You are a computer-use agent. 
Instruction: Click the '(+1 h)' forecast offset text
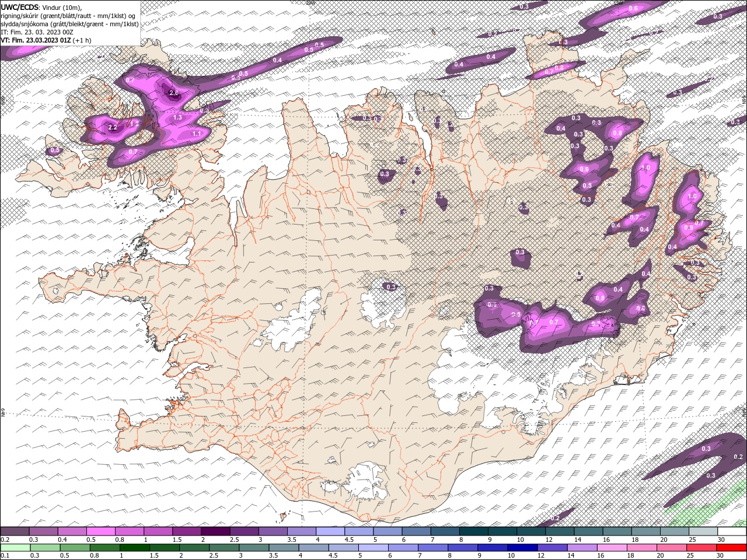pos(82,40)
